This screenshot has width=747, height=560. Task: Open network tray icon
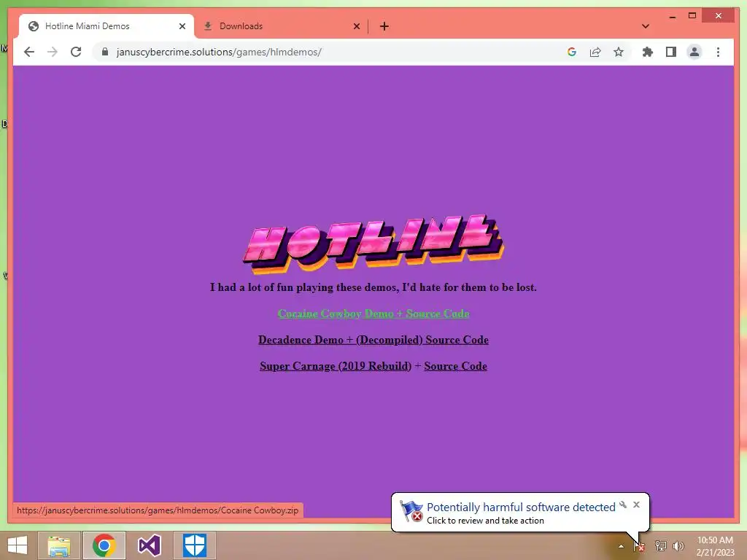pos(660,546)
